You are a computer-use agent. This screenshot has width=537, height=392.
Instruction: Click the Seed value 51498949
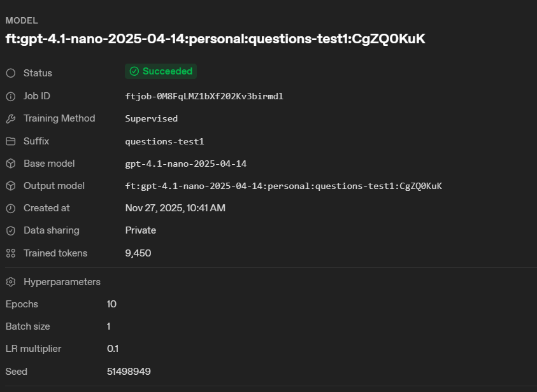click(x=129, y=371)
